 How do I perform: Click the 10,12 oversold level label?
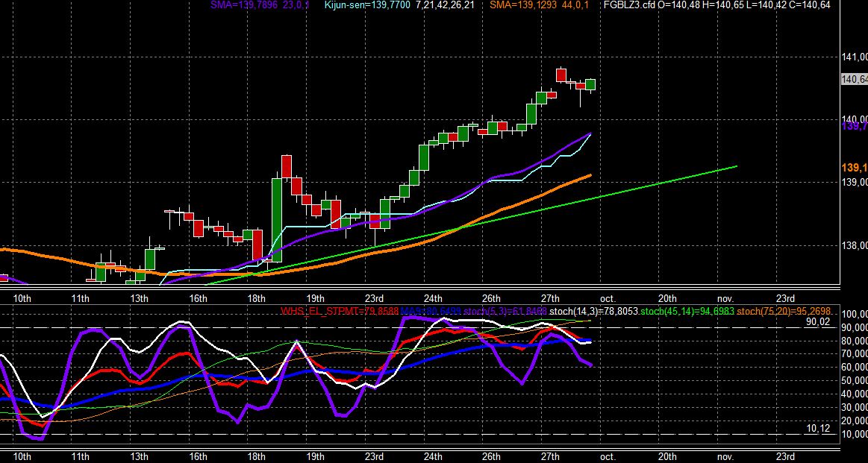click(819, 428)
